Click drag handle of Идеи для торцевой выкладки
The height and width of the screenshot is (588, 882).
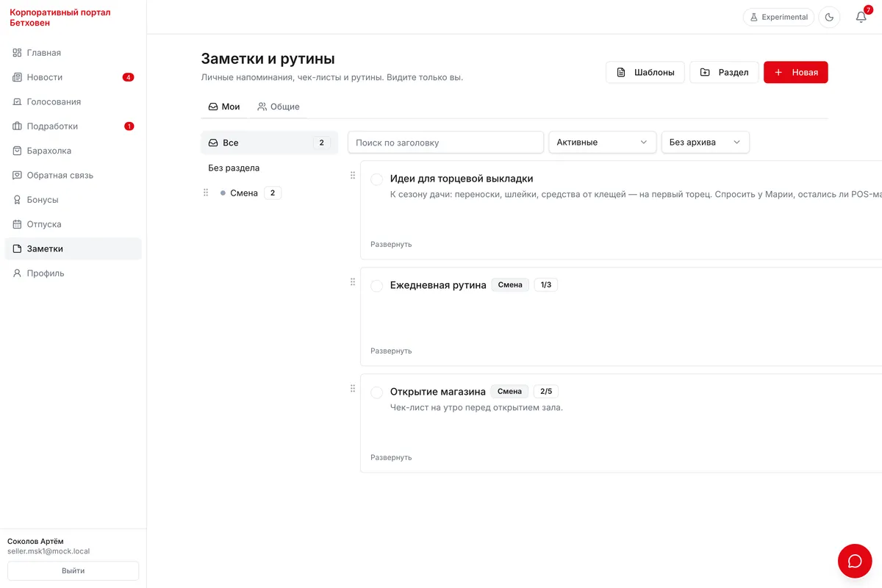pyautogui.click(x=353, y=175)
